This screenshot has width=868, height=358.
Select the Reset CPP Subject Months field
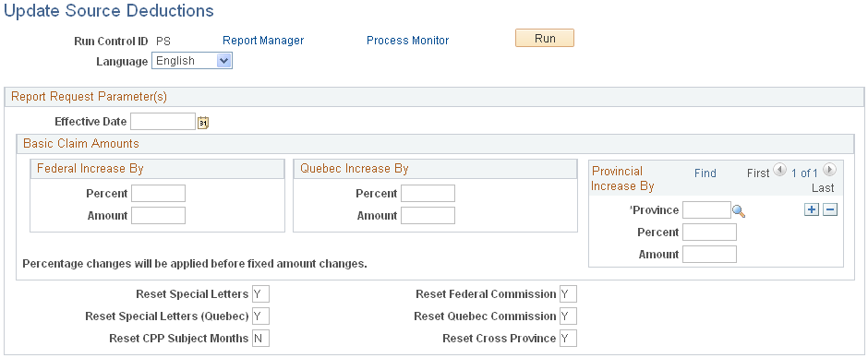[260, 339]
